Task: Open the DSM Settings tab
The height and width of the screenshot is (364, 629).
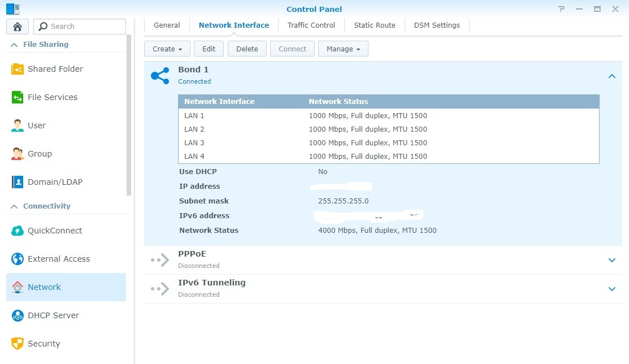Action: [x=436, y=25]
